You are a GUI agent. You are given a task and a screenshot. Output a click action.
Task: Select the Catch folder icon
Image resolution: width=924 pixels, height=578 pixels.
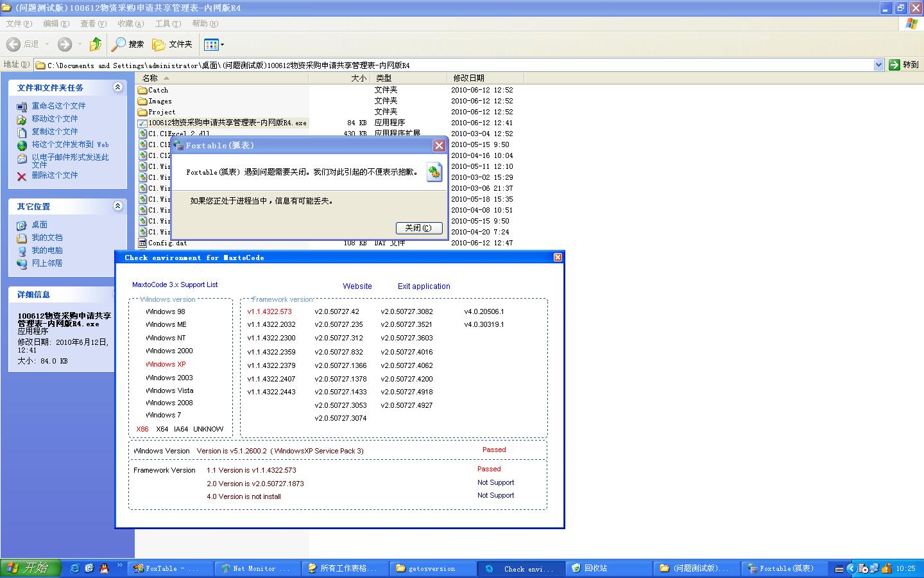coord(142,91)
